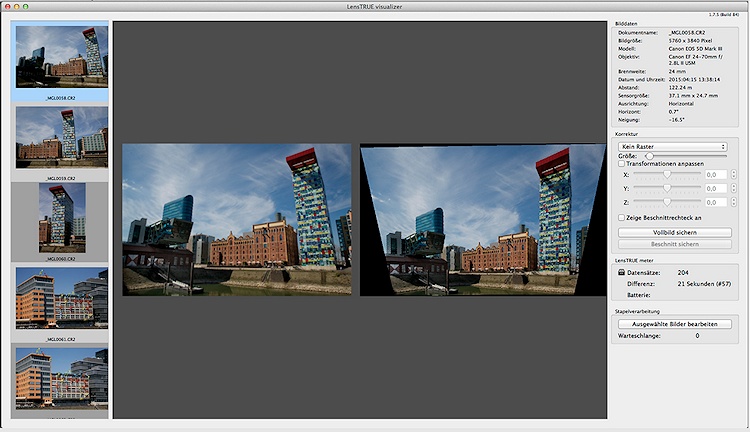Click the LensTRUE meter device icon beside Datensätze

[x=620, y=271]
